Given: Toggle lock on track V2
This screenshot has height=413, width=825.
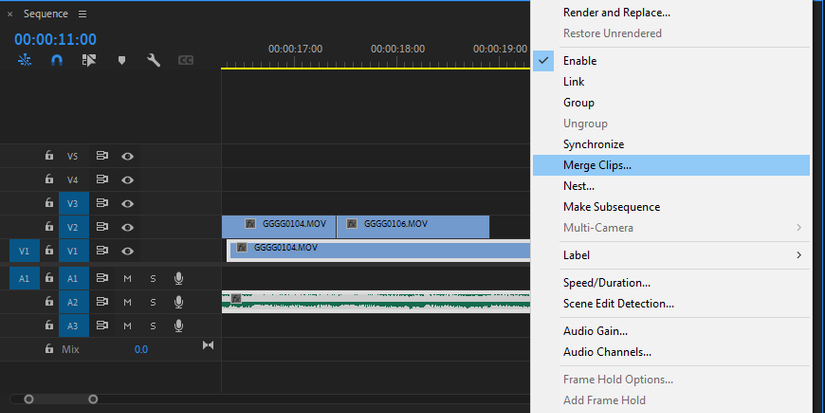Looking at the screenshot, I should click(x=49, y=226).
